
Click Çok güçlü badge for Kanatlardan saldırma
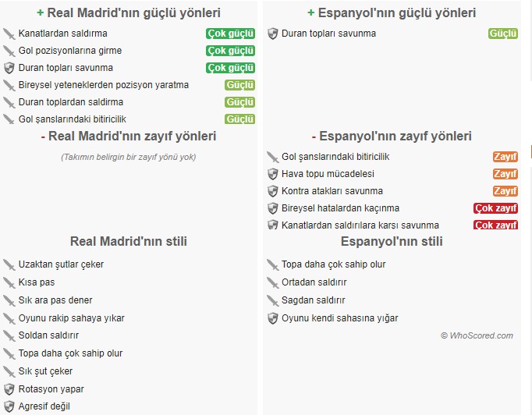[230, 34]
